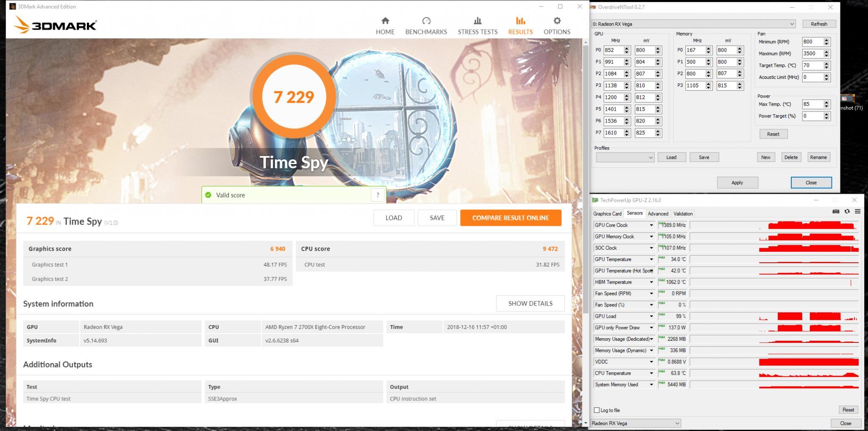Click the GPU P7 mV field showing 825
The height and width of the screenshot is (431, 868).
tap(644, 133)
